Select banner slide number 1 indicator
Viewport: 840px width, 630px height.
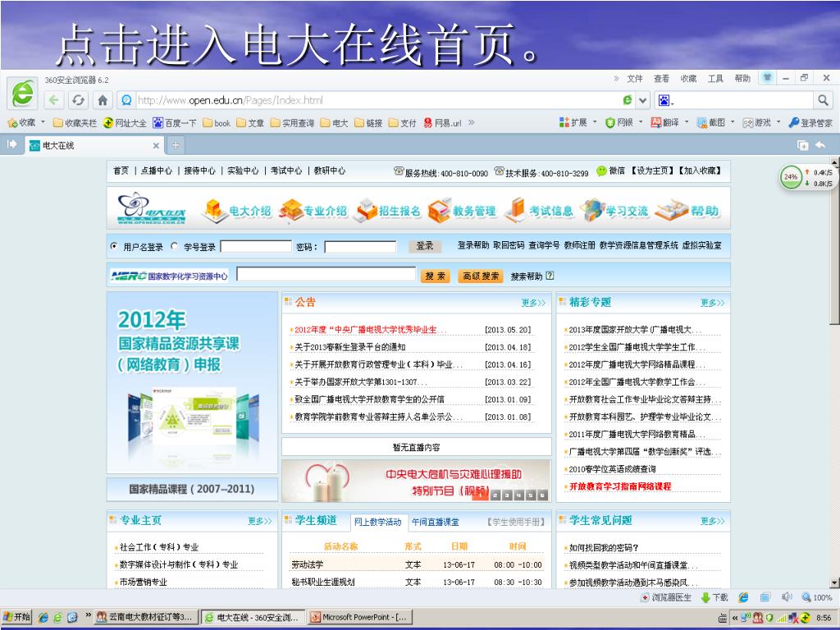pos(479,495)
